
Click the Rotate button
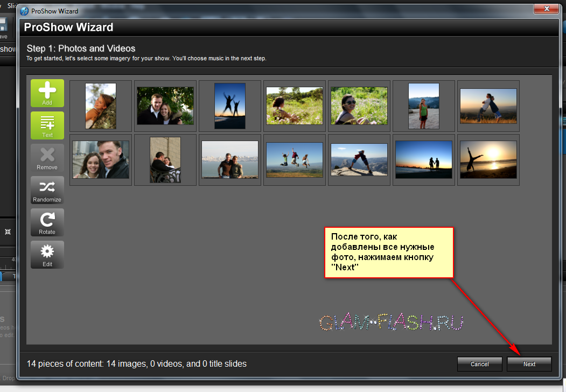click(x=47, y=222)
